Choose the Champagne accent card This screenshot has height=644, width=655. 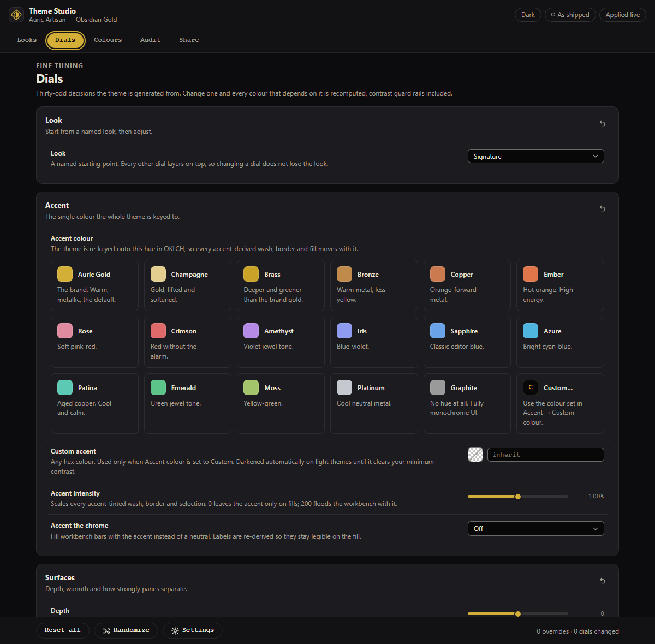[x=188, y=285]
